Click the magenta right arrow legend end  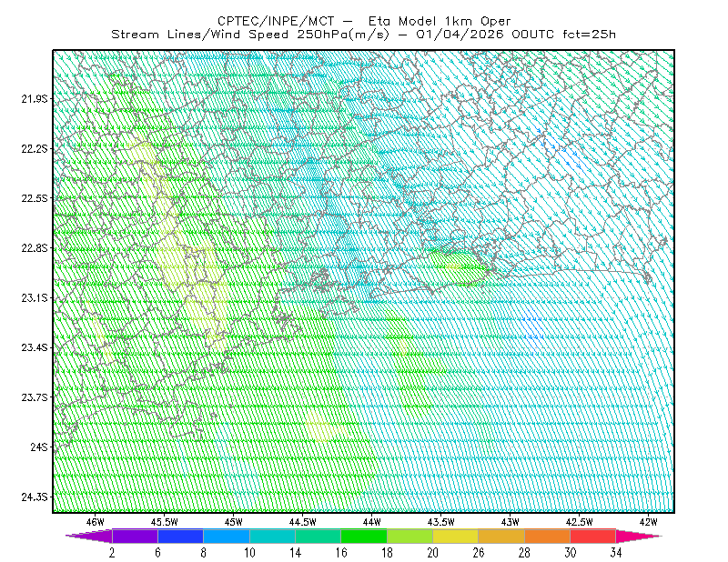click(x=639, y=536)
